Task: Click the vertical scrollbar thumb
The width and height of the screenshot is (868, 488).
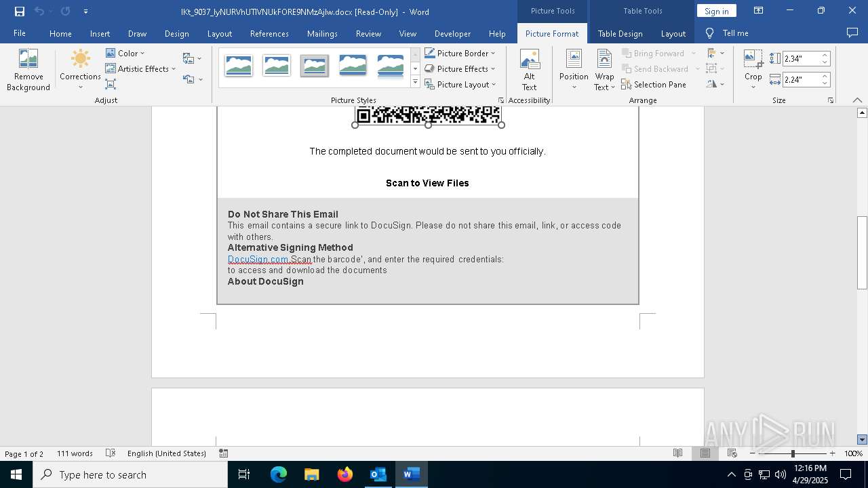Action: (862, 253)
